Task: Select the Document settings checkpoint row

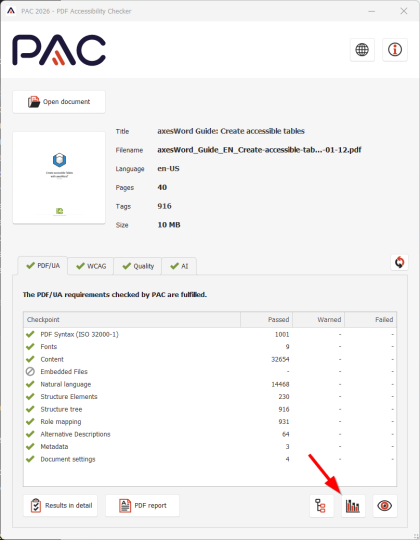Action: (x=210, y=459)
